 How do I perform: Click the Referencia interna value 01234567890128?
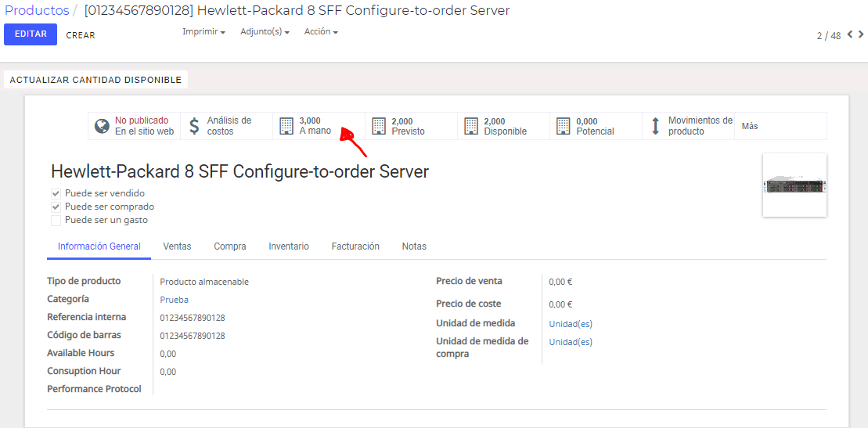coord(193,318)
